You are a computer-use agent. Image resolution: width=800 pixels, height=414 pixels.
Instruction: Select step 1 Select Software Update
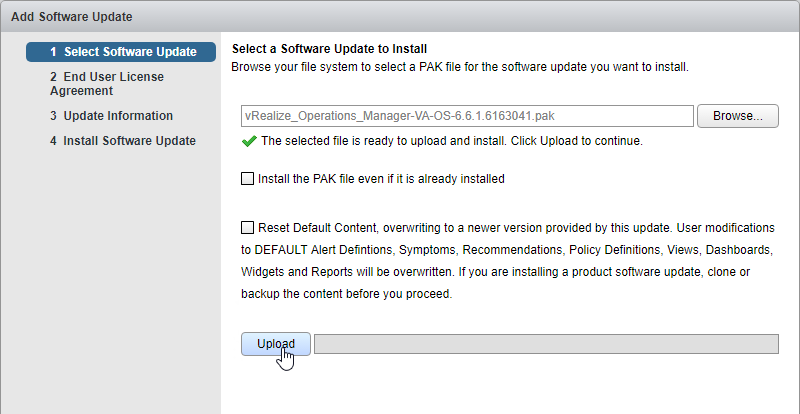tap(121, 52)
